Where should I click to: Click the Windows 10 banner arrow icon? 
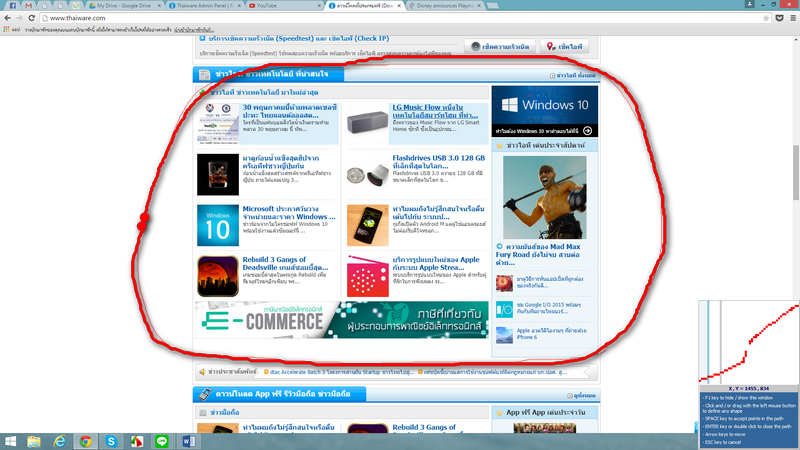(x=587, y=131)
